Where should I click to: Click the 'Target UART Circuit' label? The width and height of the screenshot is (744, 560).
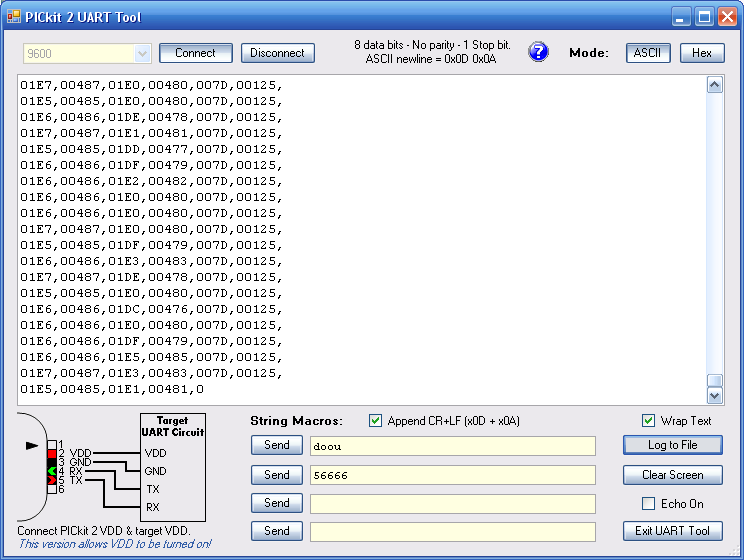pos(173,426)
